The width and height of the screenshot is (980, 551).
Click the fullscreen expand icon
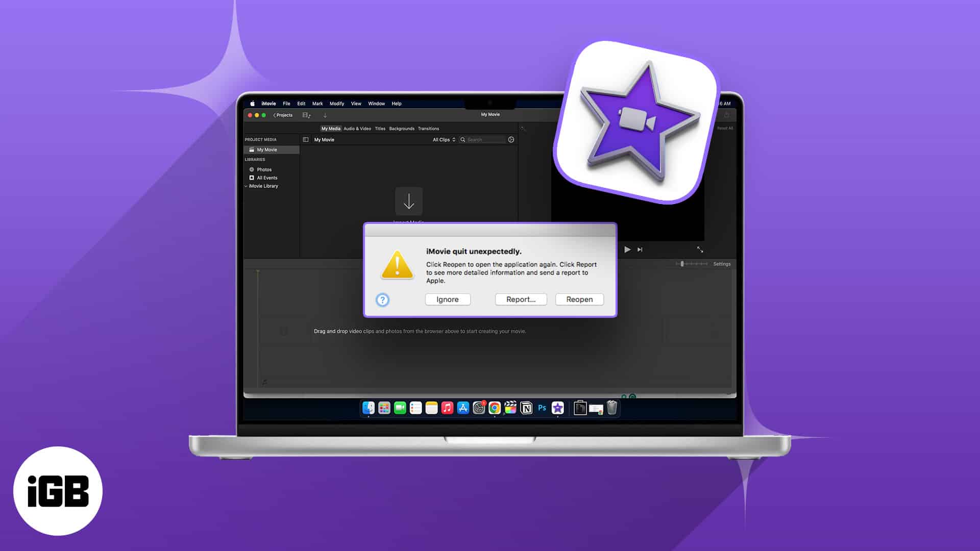pos(700,249)
